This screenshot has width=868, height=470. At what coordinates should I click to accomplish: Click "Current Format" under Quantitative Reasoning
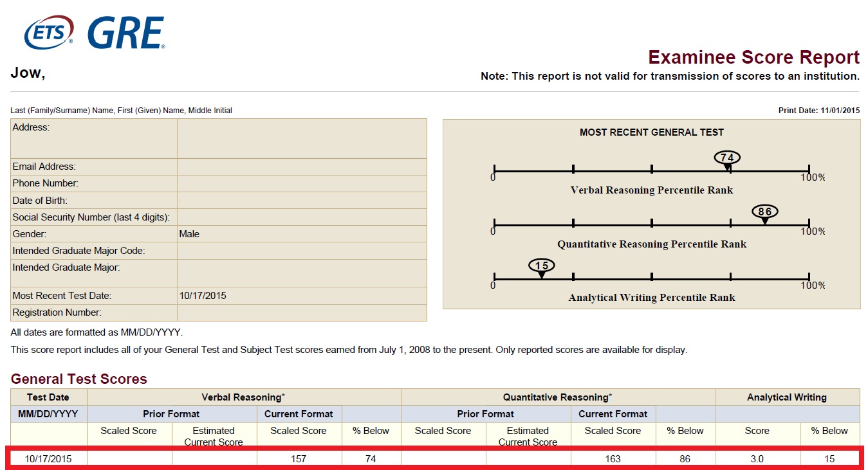click(613, 414)
